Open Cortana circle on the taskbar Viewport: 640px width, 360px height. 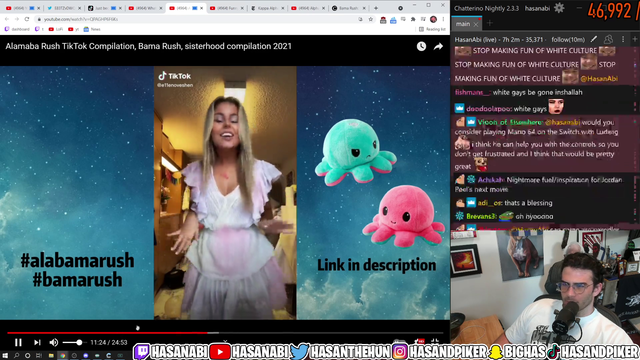coord(27,356)
